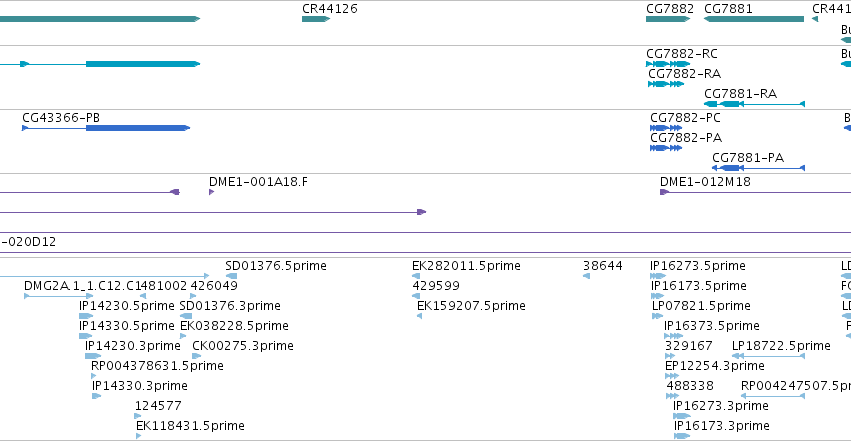This screenshot has width=851, height=441.
Task: Open the SD01376.5prime EST label
Action: pyautogui.click(x=276, y=266)
